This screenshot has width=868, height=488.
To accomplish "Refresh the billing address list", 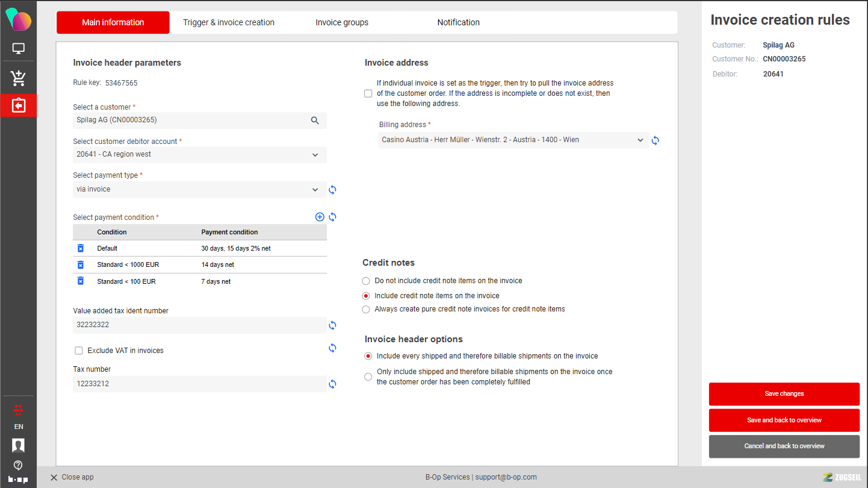I will (656, 140).
